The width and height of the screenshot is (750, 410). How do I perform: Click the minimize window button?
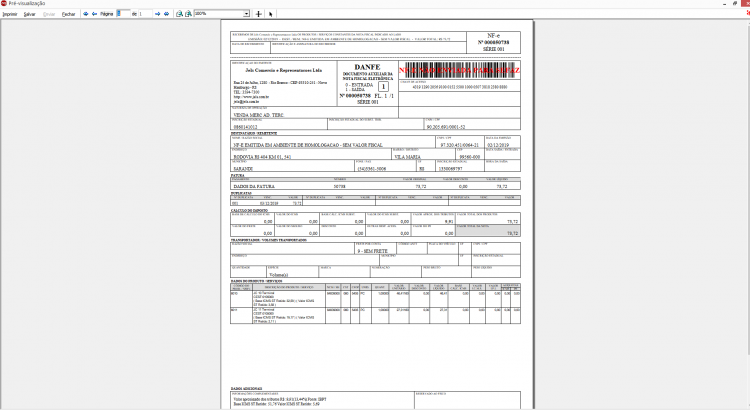pos(724,3)
